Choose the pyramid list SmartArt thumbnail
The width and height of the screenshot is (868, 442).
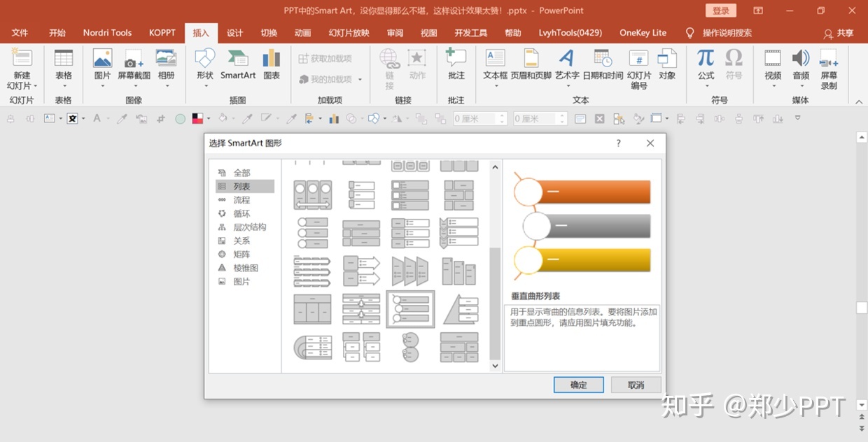[x=459, y=309]
